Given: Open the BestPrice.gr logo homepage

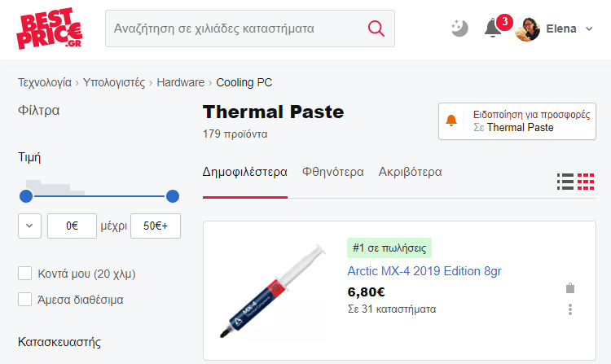Looking at the screenshot, I should click(50, 29).
